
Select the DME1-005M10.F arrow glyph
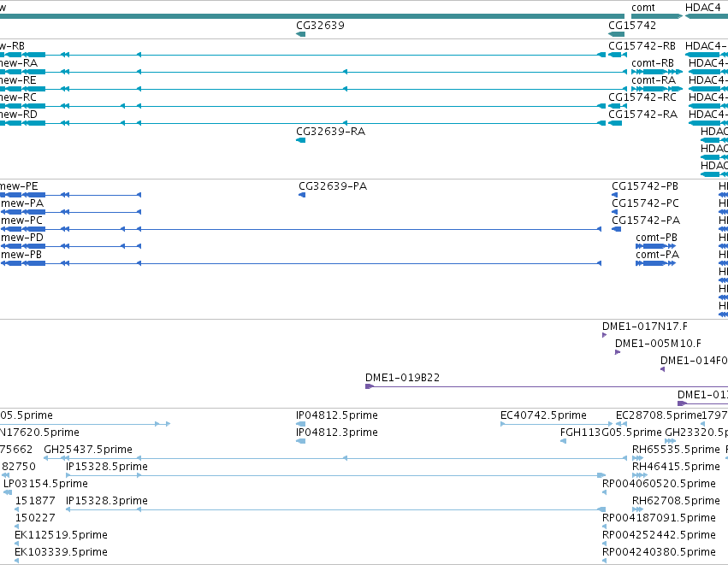618,352
